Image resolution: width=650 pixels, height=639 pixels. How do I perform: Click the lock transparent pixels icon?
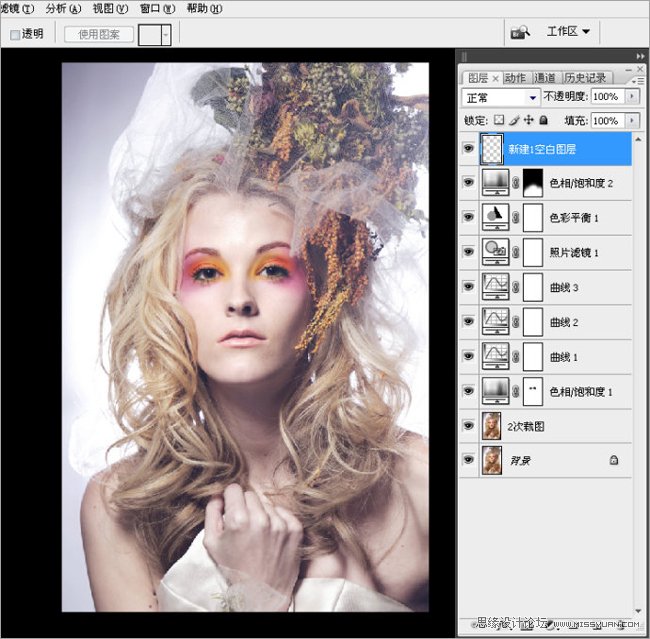[x=499, y=120]
